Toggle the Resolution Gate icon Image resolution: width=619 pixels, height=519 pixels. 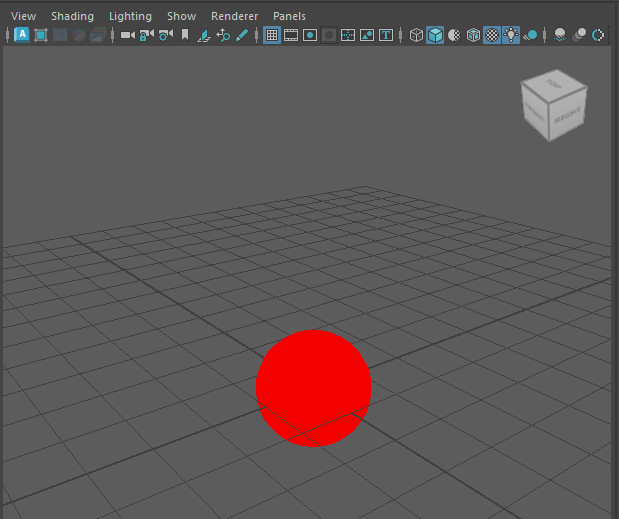click(310, 35)
